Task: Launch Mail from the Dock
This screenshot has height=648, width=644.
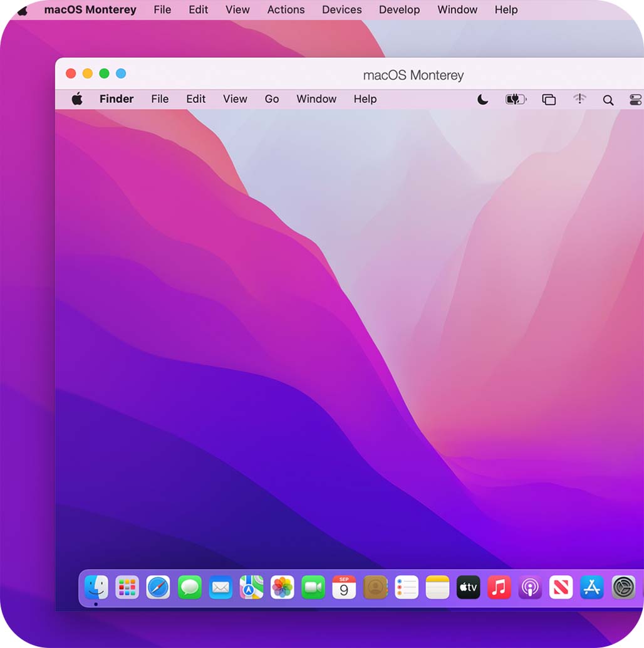Action: (221, 587)
